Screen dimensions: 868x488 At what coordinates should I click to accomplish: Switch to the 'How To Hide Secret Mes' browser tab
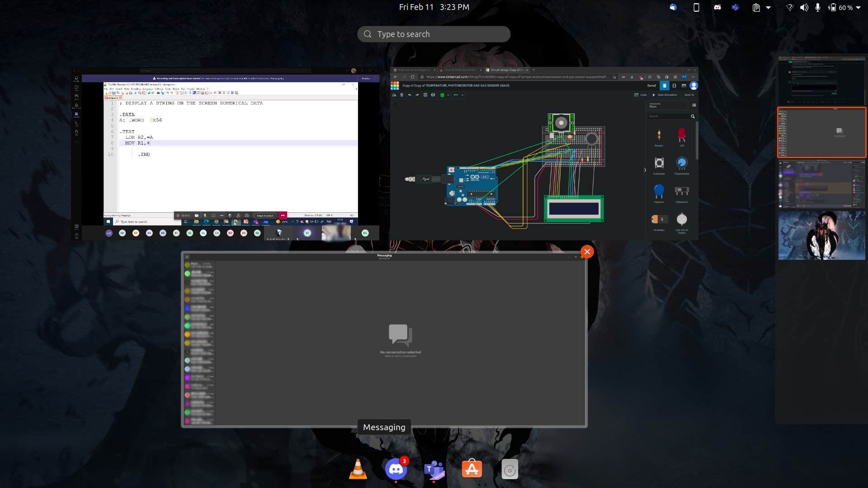click(459, 70)
